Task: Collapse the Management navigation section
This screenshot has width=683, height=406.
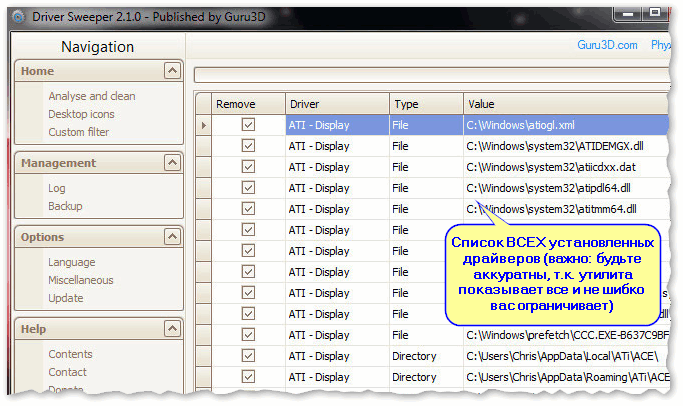Action: [172, 162]
